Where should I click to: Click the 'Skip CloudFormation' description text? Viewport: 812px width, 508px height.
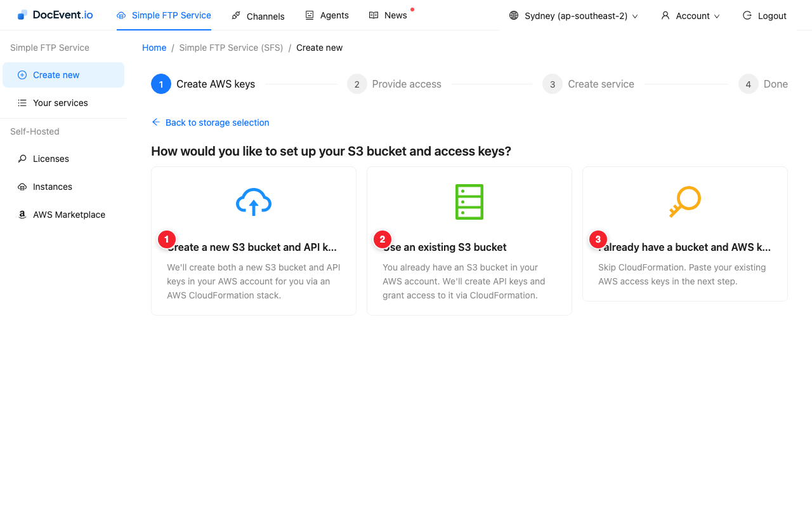coord(682,274)
